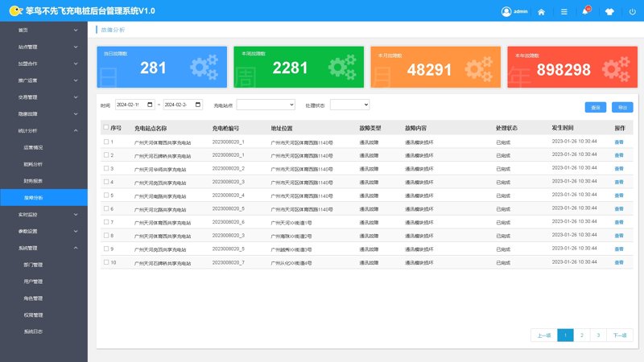Open start date calendar picker icon
Image resolution: width=644 pixels, height=362 pixels.
point(150,105)
